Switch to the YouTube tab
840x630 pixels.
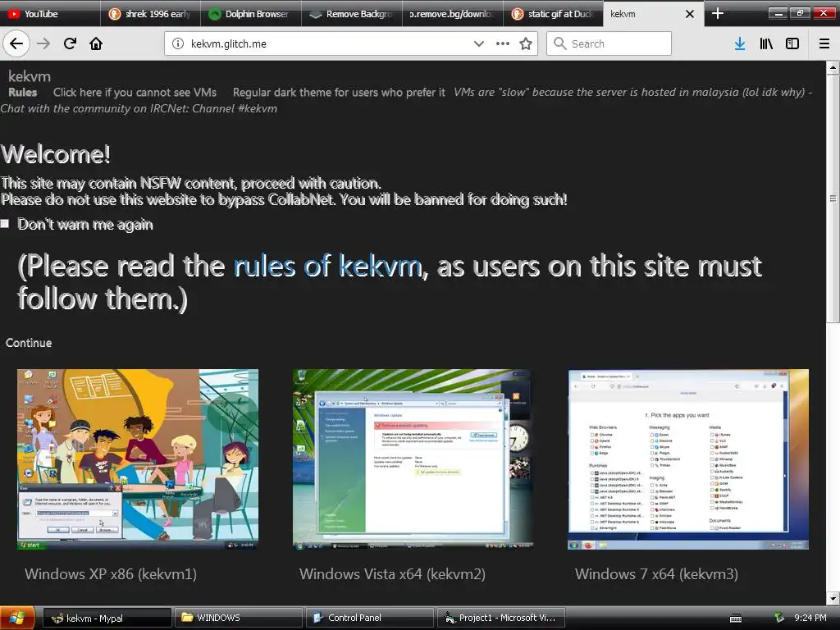pos(50,13)
